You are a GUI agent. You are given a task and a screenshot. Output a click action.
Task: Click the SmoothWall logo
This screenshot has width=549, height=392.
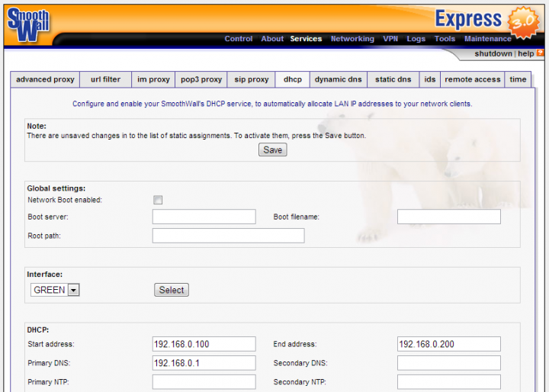coord(28,24)
